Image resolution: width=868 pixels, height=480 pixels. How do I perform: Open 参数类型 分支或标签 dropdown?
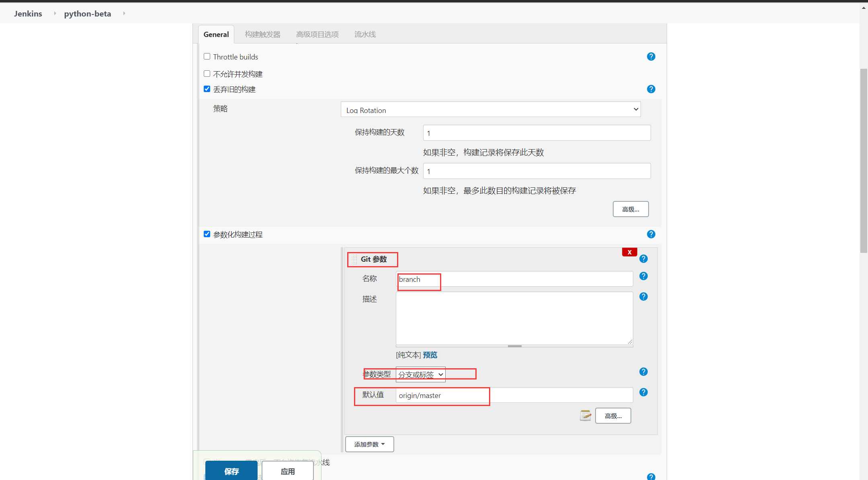tap(420, 374)
